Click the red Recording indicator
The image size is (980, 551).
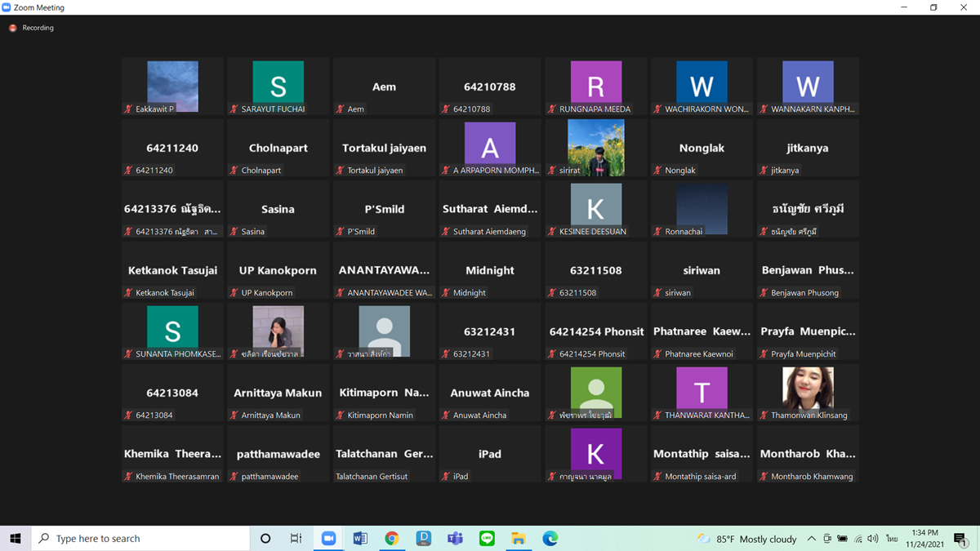[13, 28]
